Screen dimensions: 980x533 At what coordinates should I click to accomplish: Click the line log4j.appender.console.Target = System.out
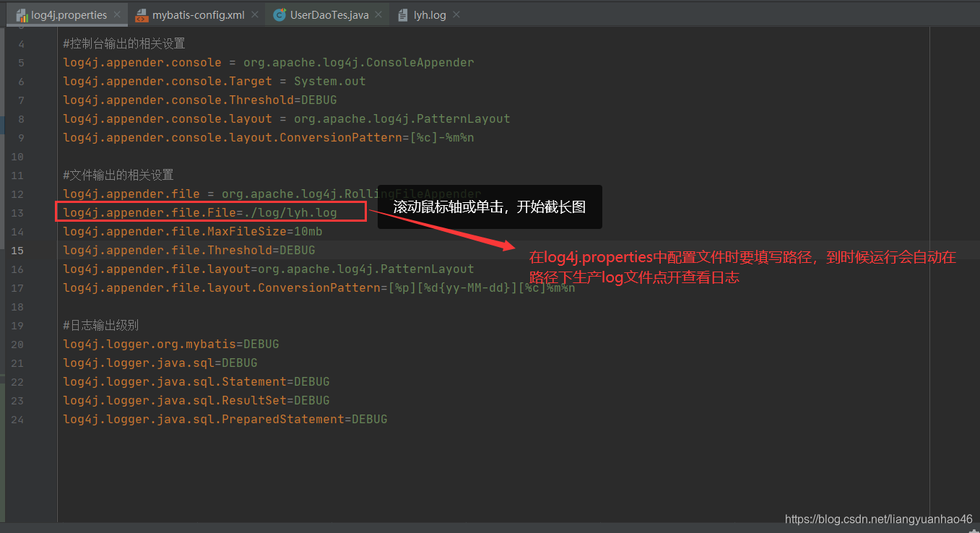point(214,82)
